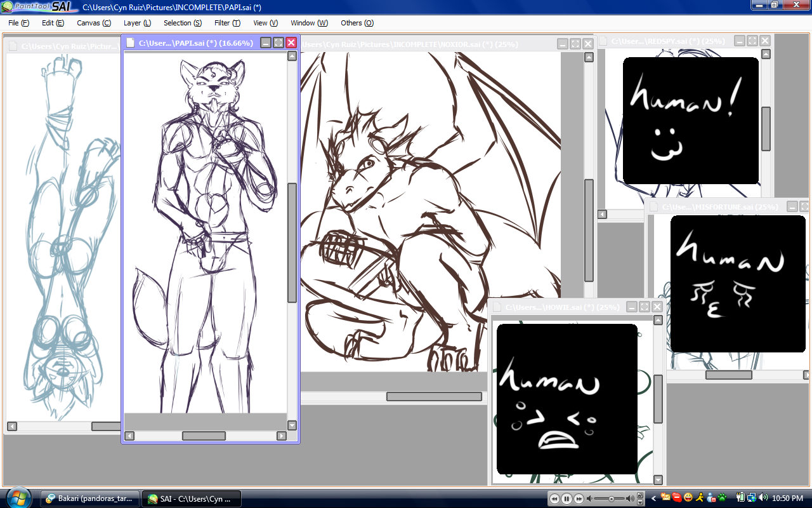Click the left scroll arrow in PAPI.sai window
The height and width of the screenshot is (508, 812).
pyautogui.click(x=129, y=436)
